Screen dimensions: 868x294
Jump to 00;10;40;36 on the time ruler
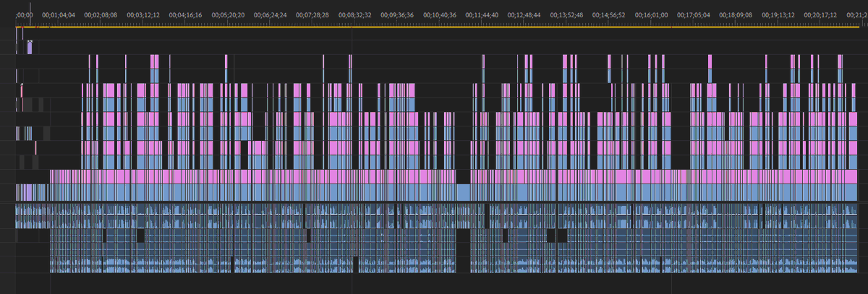point(440,14)
